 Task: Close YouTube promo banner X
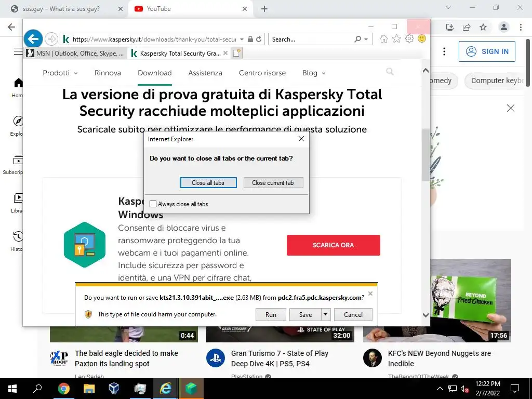click(510, 108)
